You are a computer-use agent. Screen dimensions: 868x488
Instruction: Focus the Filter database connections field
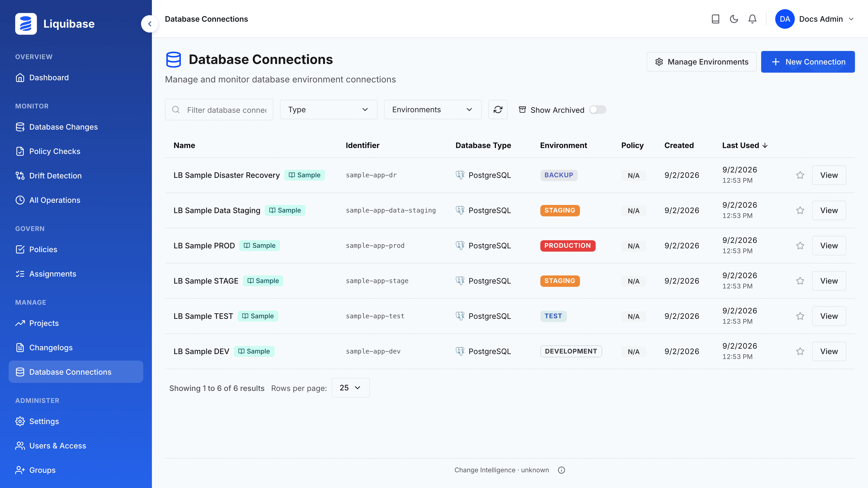[219, 110]
